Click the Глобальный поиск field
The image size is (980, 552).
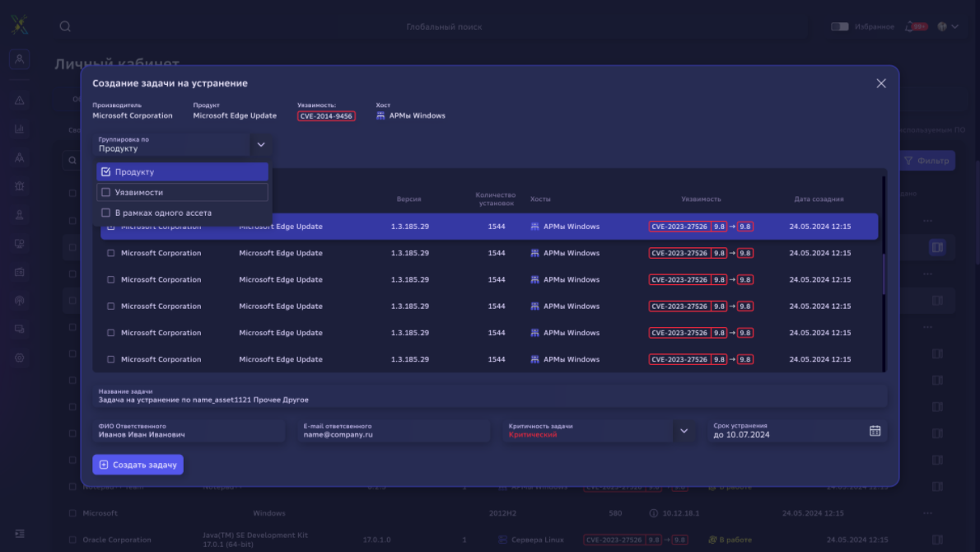(444, 27)
